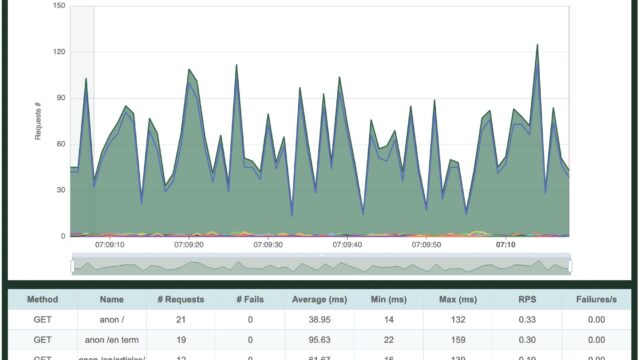Click GET method in 'anon /en term' row
Image resolution: width=640 pixels, height=360 pixels.
click(42, 340)
